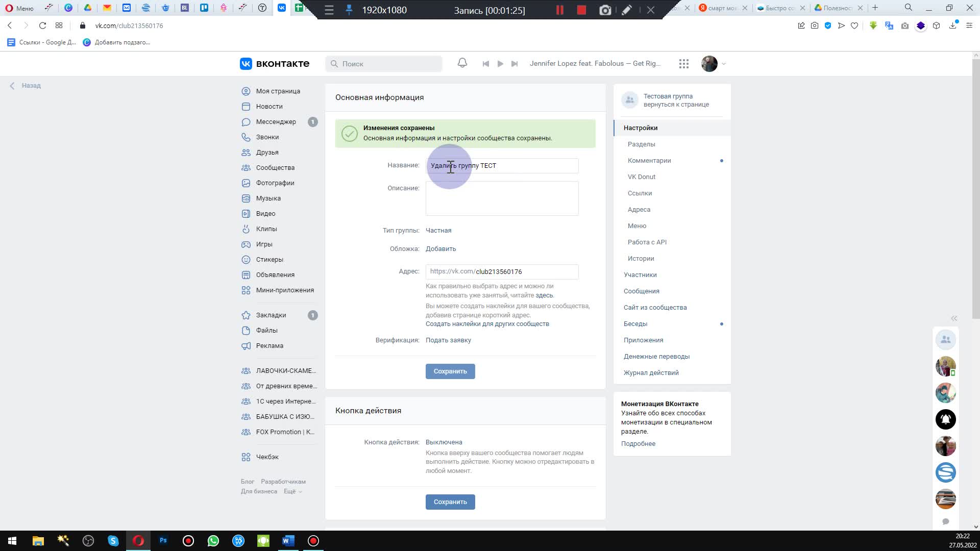Click the search magnifier icon

[x=334, y=63]
